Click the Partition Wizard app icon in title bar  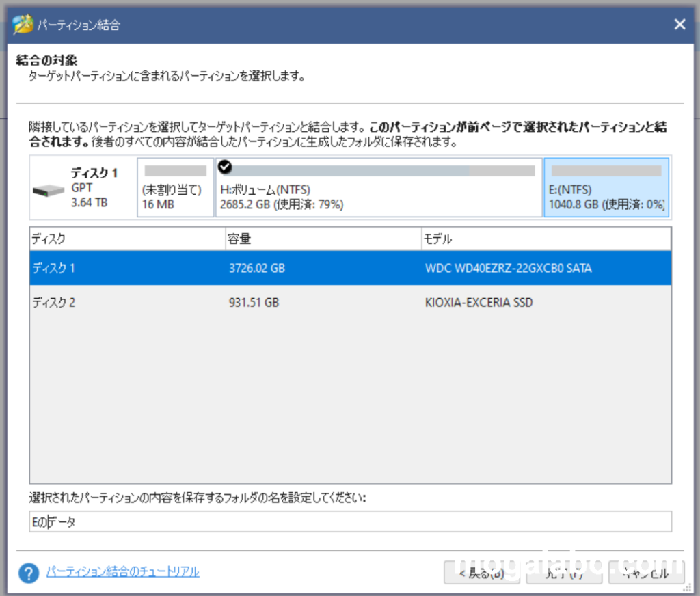tap(22, 25)
